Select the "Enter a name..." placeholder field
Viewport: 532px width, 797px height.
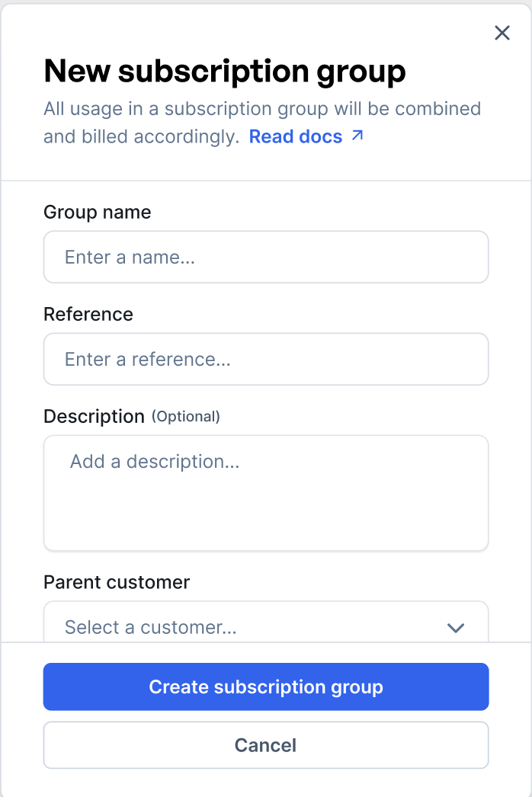tap(265, 257)
